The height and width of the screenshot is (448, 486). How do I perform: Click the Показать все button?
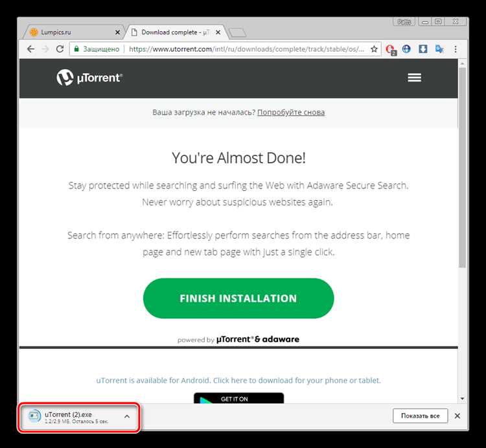point(420,416)
